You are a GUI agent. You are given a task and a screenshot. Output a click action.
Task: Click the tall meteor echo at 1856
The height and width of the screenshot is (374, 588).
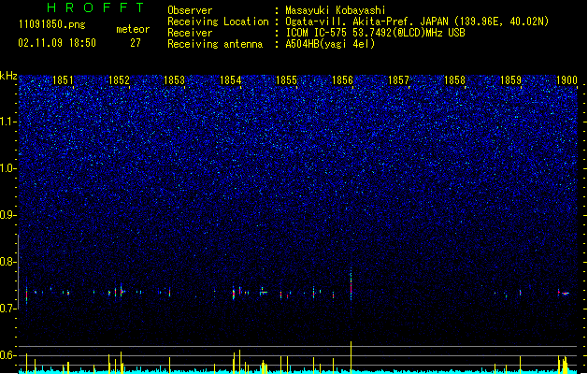(351, 284)
